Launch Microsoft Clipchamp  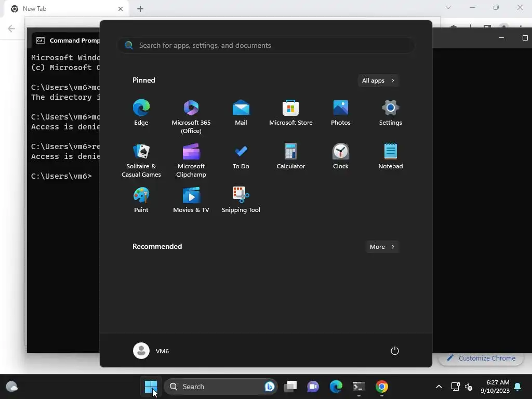(191, 160)
